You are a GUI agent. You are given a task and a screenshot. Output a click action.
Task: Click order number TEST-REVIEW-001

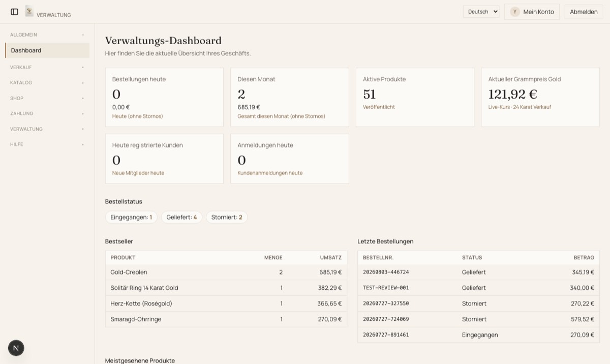tap(386, 288)
